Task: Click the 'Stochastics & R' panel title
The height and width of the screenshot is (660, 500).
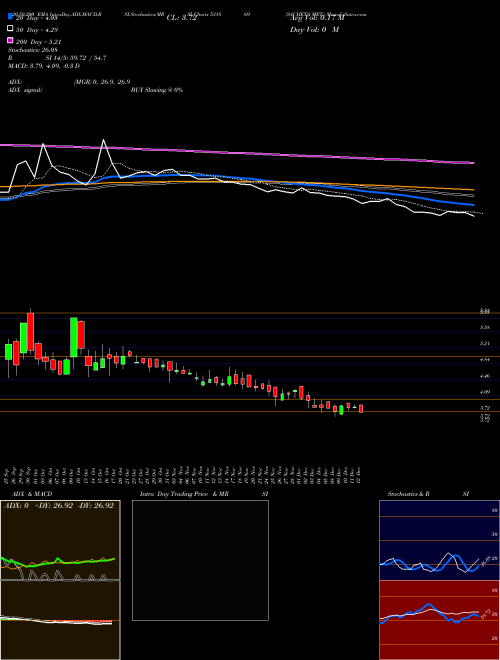Action: [408, 494]
